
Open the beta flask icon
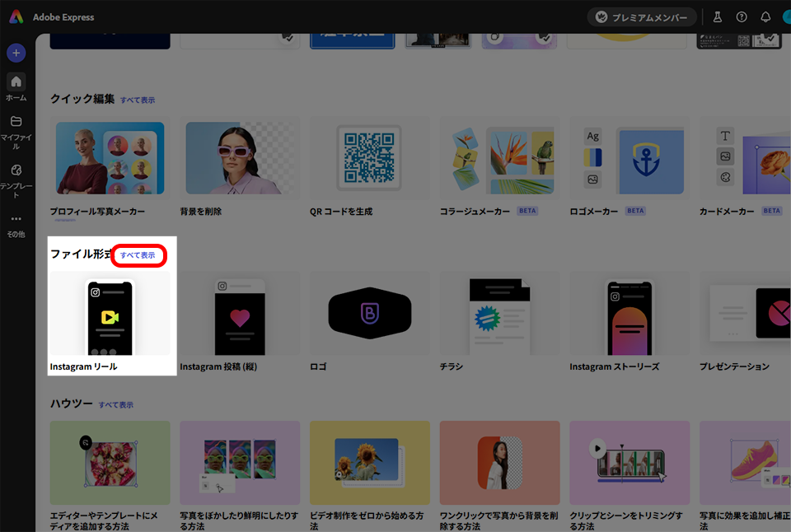718,16
